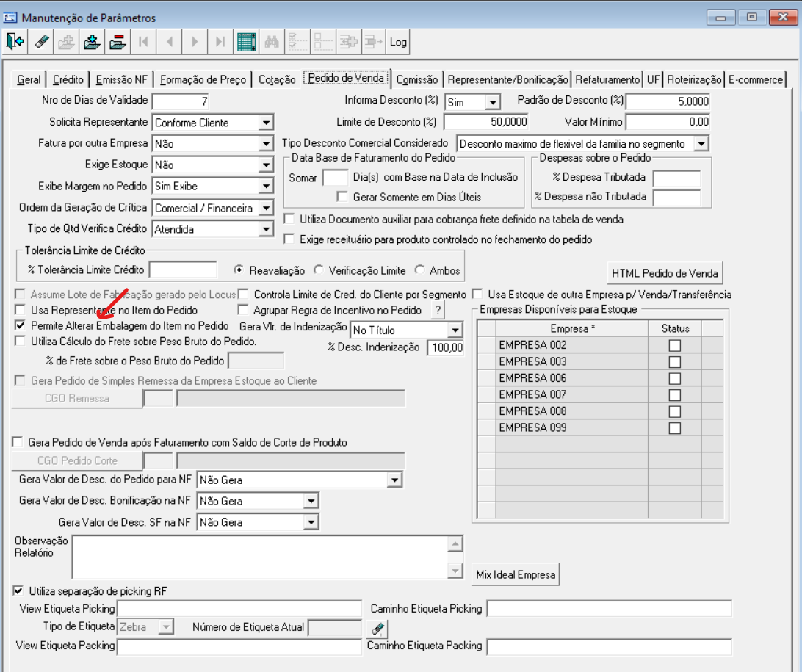Switch to the Crédito tab
The width and height of the screenshot is (802, 672).
(x=68, y=80)
